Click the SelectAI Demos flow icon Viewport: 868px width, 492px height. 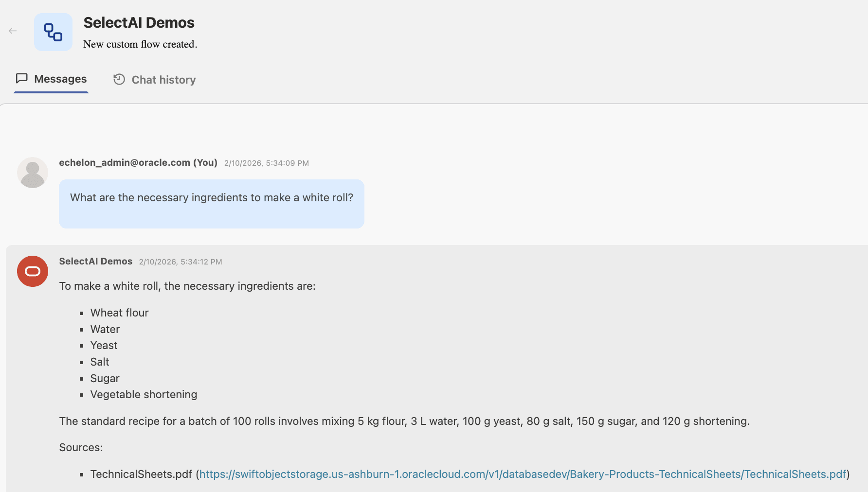tap(53, 32)
